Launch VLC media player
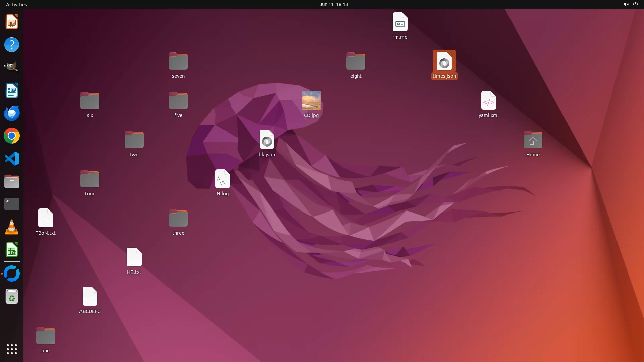Screen dimensions: 644x362 click(12, 227)
